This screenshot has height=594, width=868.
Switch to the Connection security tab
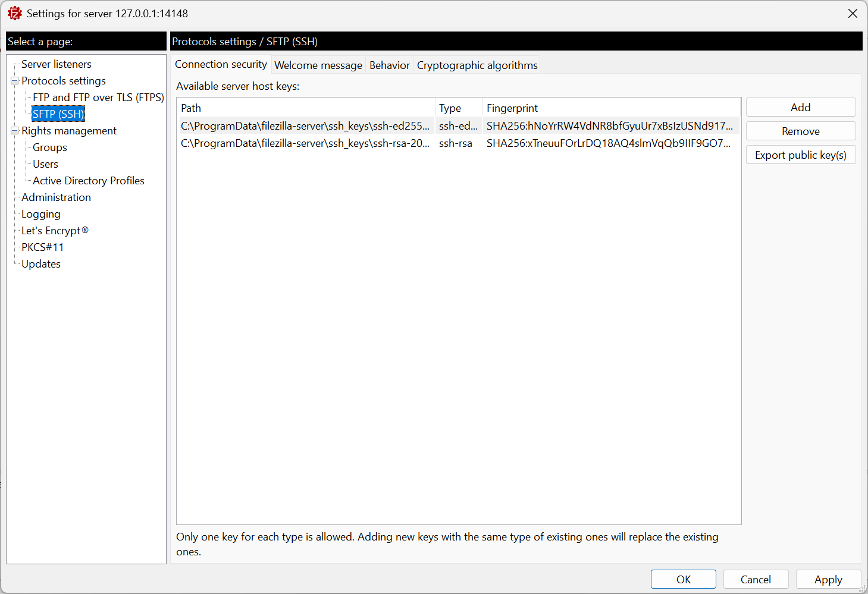coord(221,64)
